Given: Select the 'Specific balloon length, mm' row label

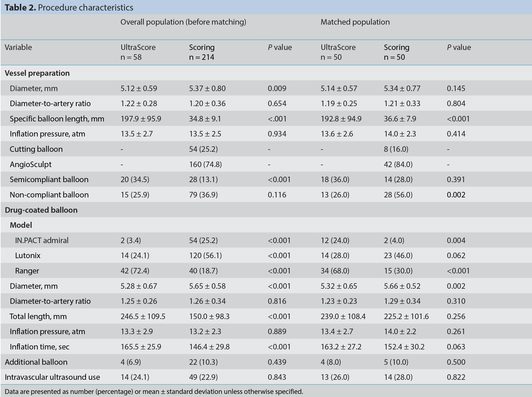Looking at the screenshot, I should (57, 119).
